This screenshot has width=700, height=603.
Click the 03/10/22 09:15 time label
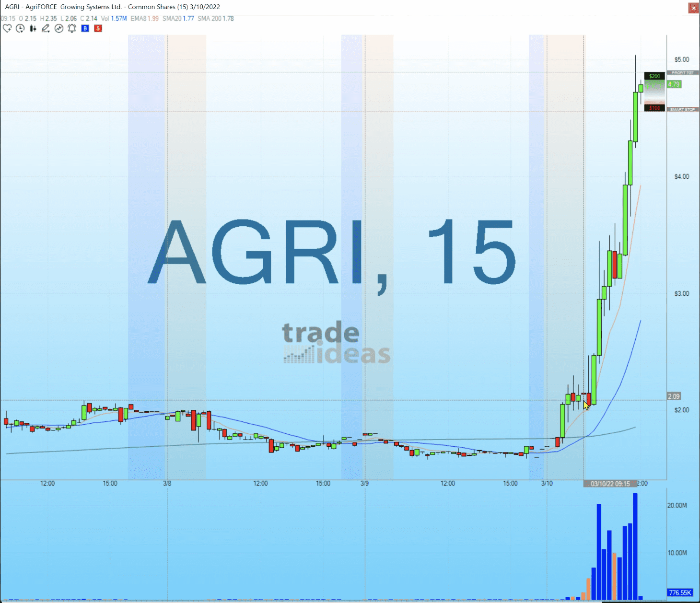[x=610, y=484]
